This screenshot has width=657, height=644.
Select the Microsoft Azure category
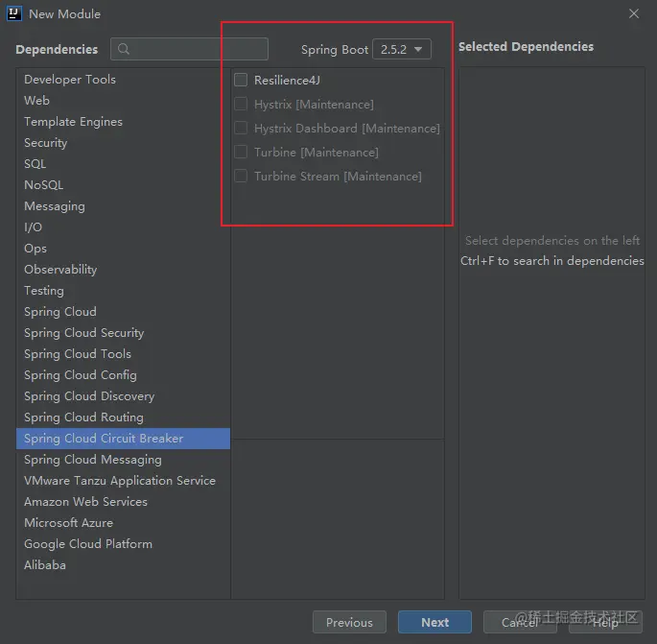pos(123,522)
